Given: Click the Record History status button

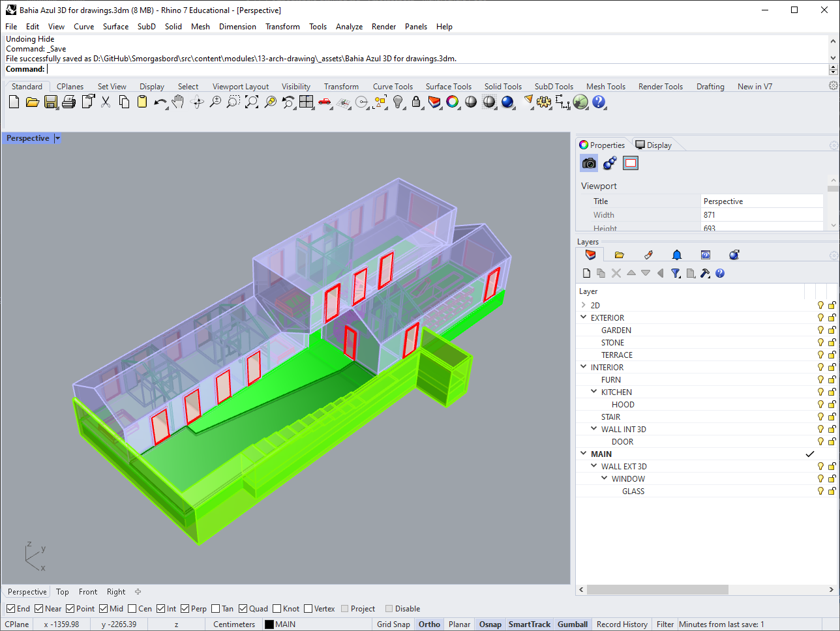Looking at the screenshot, I should tap(622, 624).
